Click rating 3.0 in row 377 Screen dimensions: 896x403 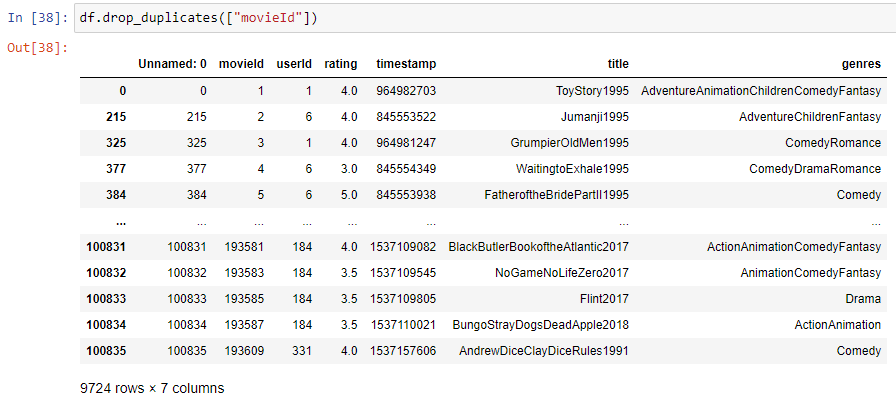[347, 169]
